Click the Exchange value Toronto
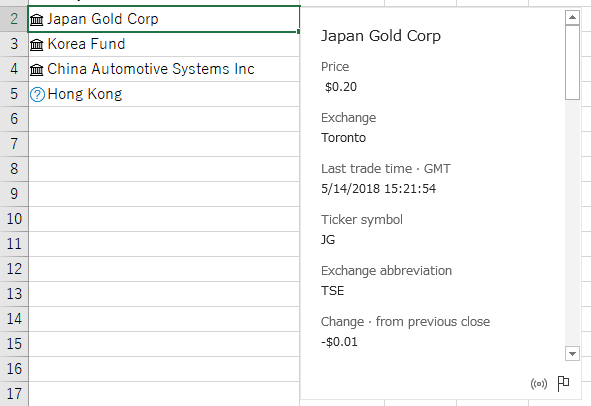The height and width of the screenshot is (406, 591). point(343,138)
